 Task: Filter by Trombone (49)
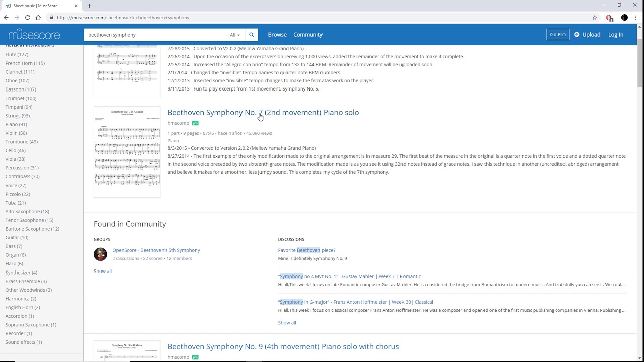click(x=22, y=142)
